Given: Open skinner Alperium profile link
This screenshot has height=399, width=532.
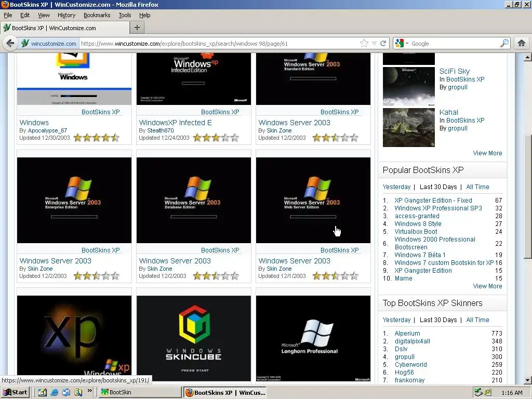Looking at the screenshot, I should (x=407, y=334).
